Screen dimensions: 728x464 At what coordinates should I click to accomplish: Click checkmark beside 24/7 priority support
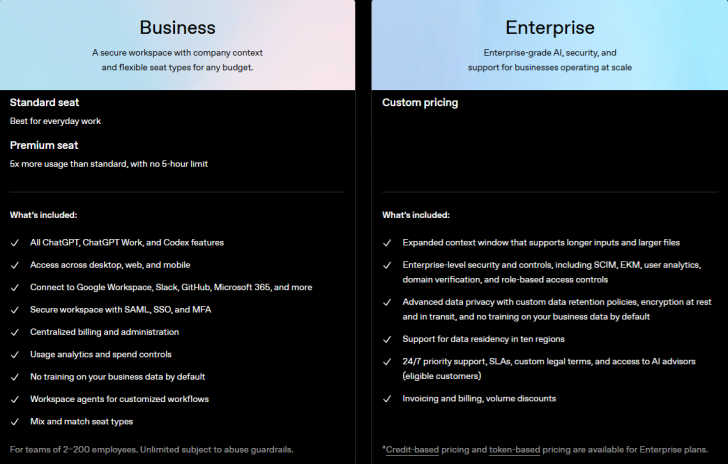point(387,362)
